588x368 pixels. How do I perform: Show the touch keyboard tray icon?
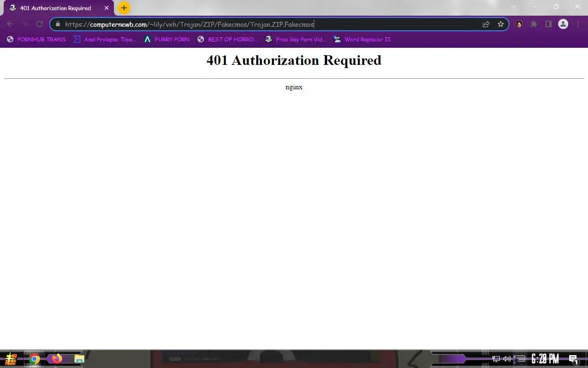point(520,359)
